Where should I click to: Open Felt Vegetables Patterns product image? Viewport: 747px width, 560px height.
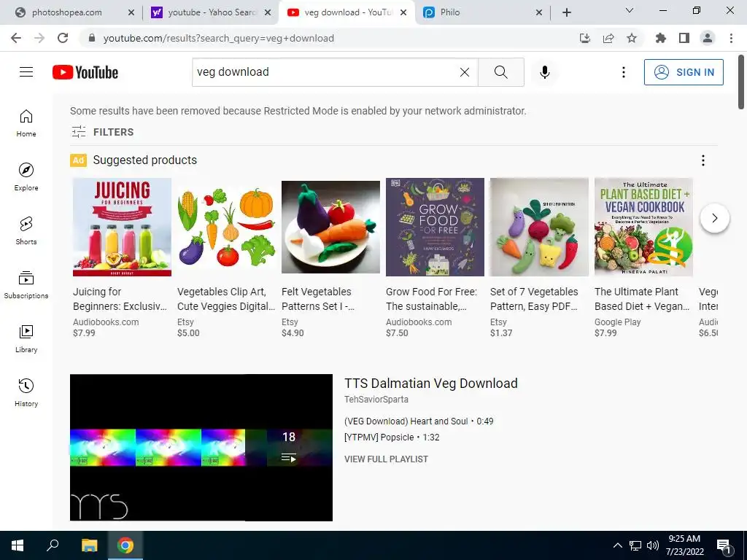point(330,227)
